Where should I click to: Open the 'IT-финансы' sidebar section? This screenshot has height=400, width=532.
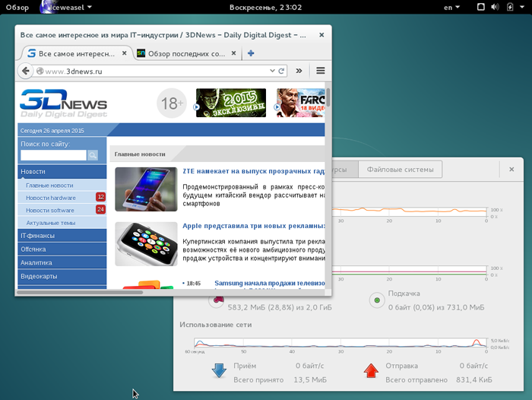tap(62, 236)
